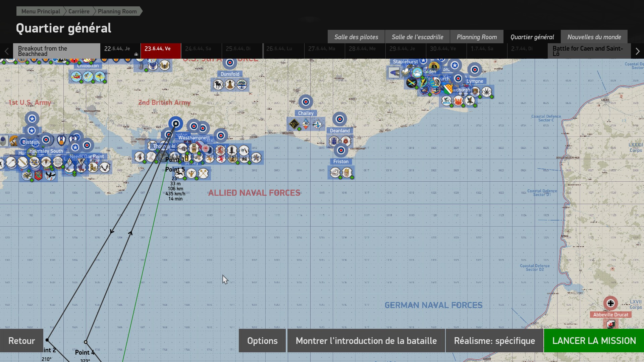The width and height of the screenshot is (644, 362).
Task: Advance the timeline with the right arrow
Action: (x=637, y=51)
